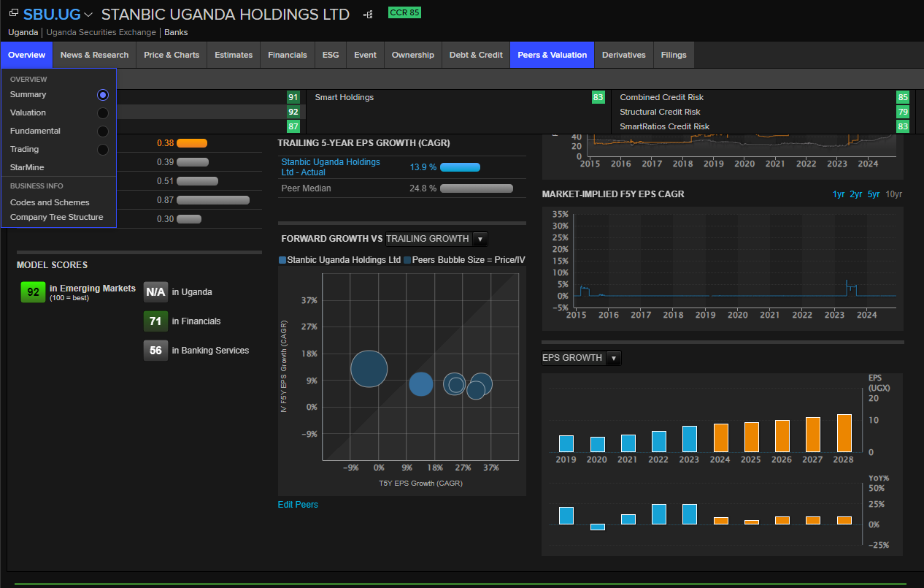Open Stanbic Uganda Holdings Ltd - Actual link
Image resolution: width=924 pixels, height=588 pixels.
click(331, 167)
